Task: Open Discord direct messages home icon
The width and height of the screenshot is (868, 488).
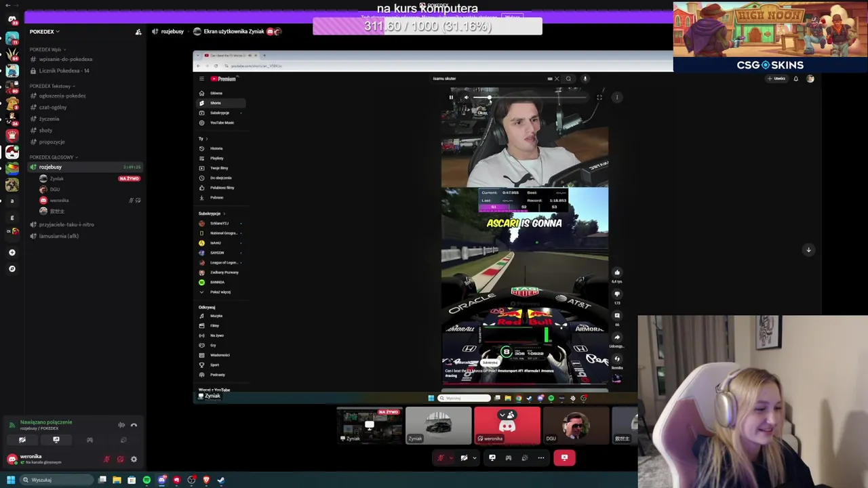Action: coord(12,19)
